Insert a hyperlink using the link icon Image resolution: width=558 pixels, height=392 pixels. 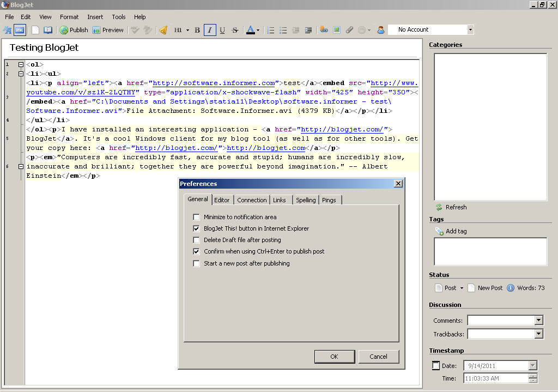pyautogui.click(x=324, y=30)
